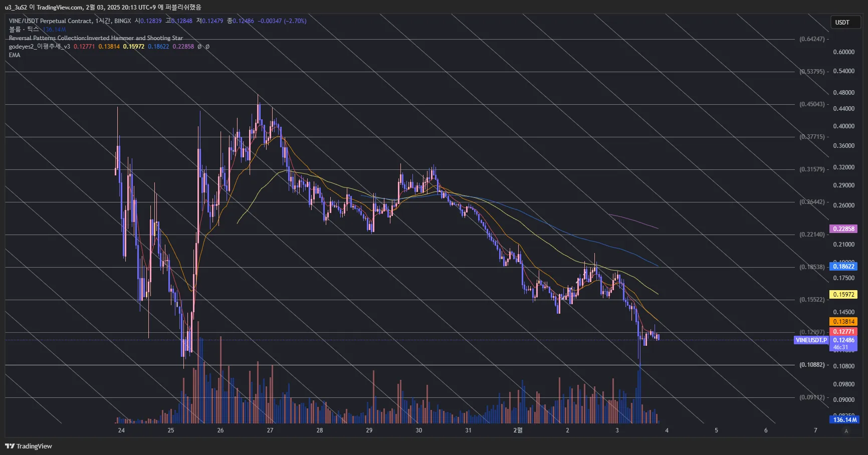Image resolution: width=868 pixels, height=455 pixels.
Task: Click the (0.15522) level label
Action: (812, 300)
